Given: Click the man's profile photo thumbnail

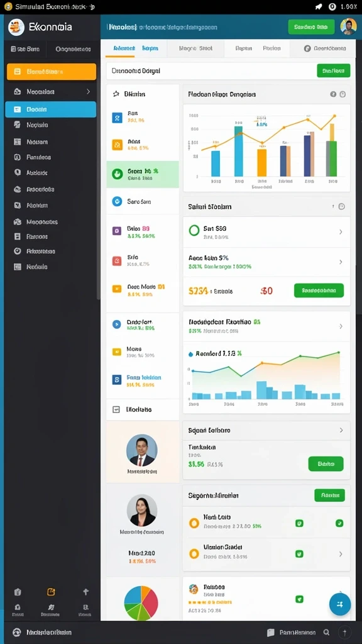Looking at the screenshot, I should [x=141, y=450].
